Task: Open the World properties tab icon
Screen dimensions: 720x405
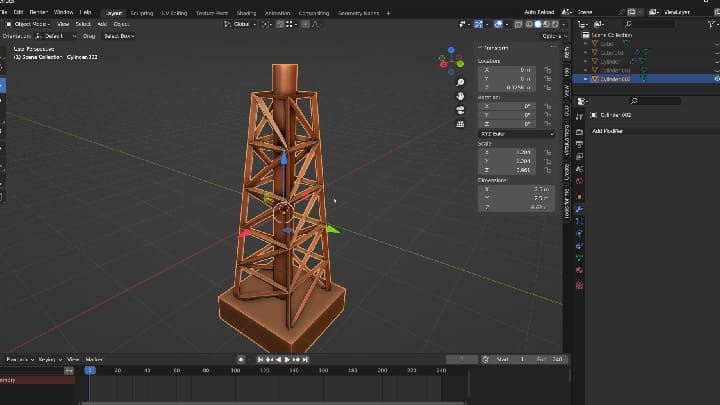Action: (579, 181)
